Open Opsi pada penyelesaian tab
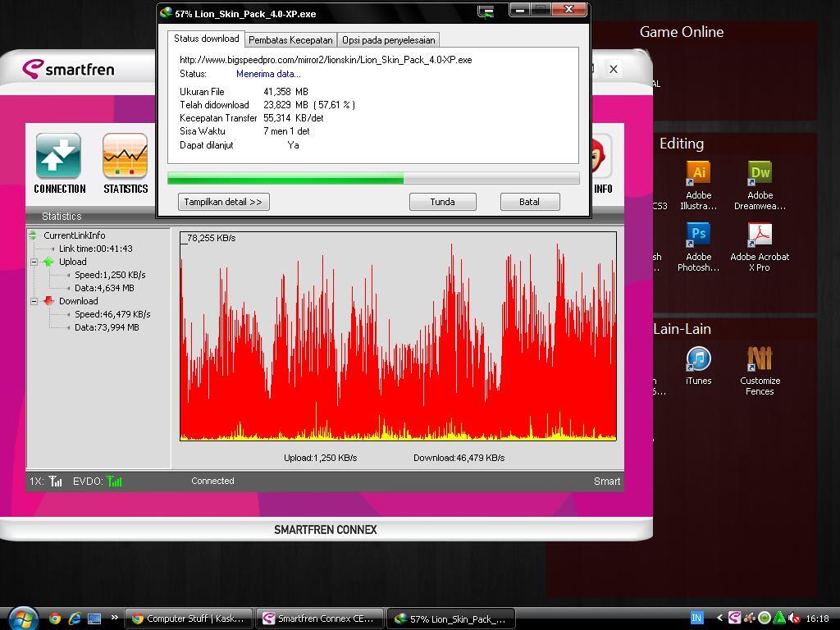 [389, 39]
